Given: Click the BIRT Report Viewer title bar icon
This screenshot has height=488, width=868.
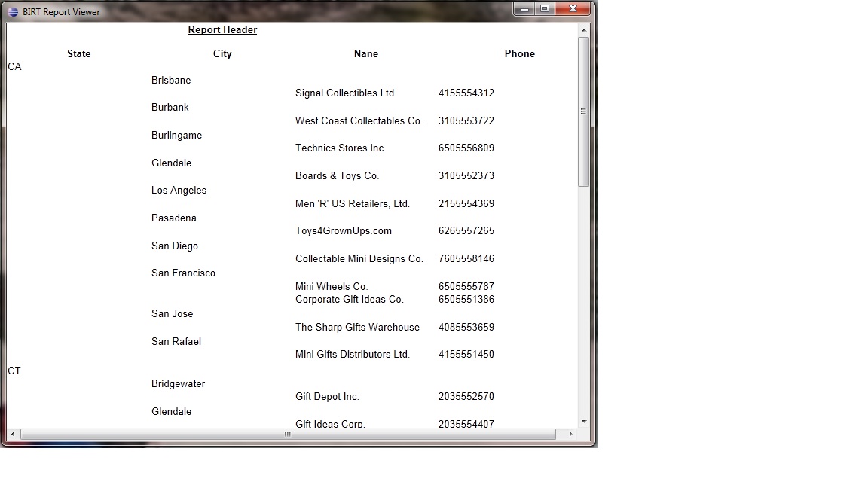Looking at the screenshot, I should (x=13, y=11).
